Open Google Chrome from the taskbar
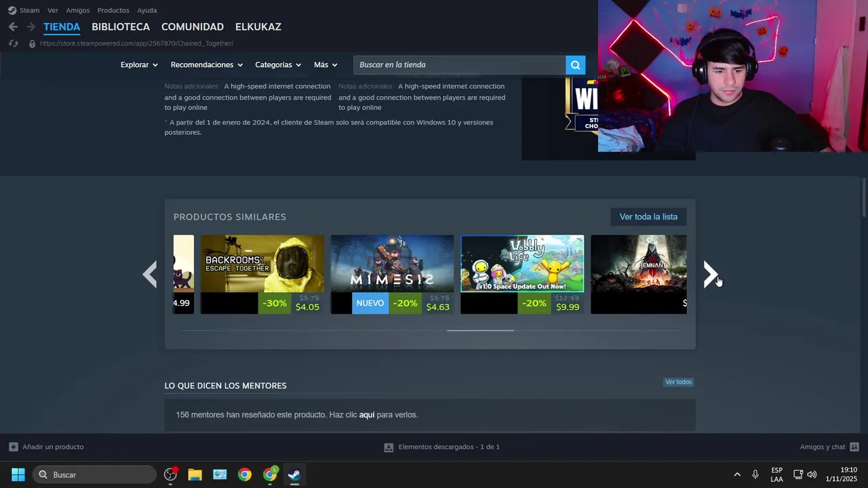Screen dimensions: 868x488 245,474
